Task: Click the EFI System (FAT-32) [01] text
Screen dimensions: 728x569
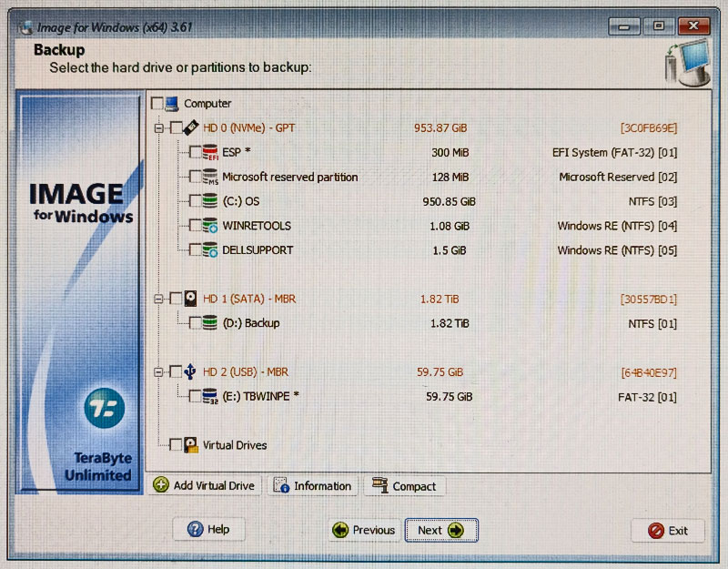Action: click(615, 152)
